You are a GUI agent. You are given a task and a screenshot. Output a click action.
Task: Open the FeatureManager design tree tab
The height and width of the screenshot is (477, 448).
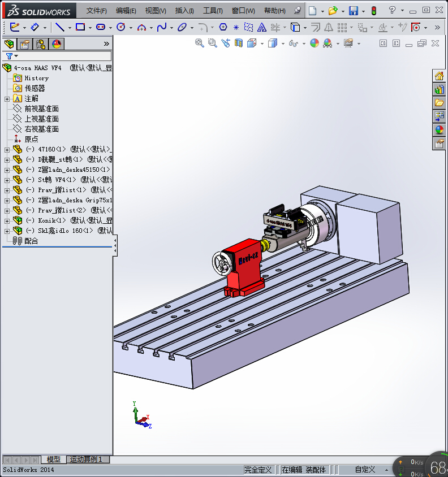tap(10, 44)
